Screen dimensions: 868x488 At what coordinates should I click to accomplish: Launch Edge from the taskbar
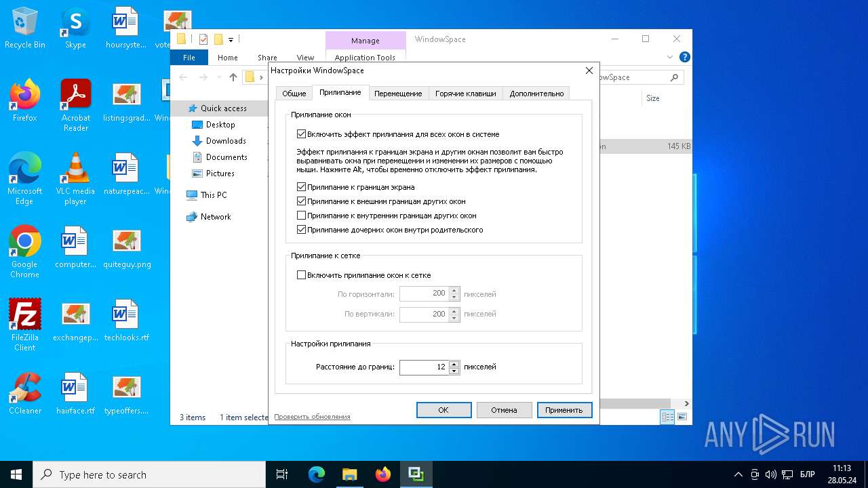pos(317,474)
